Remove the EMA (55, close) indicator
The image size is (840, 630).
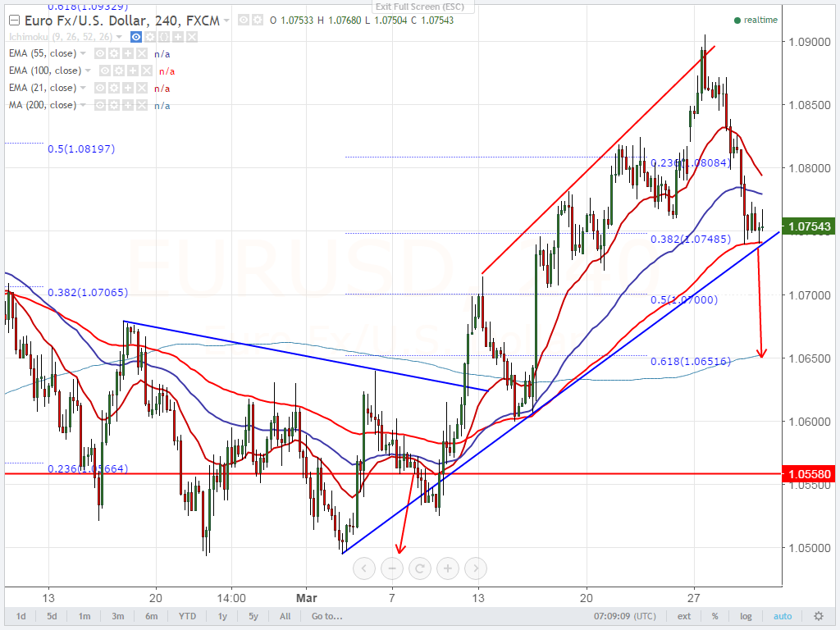click(141, 53)
